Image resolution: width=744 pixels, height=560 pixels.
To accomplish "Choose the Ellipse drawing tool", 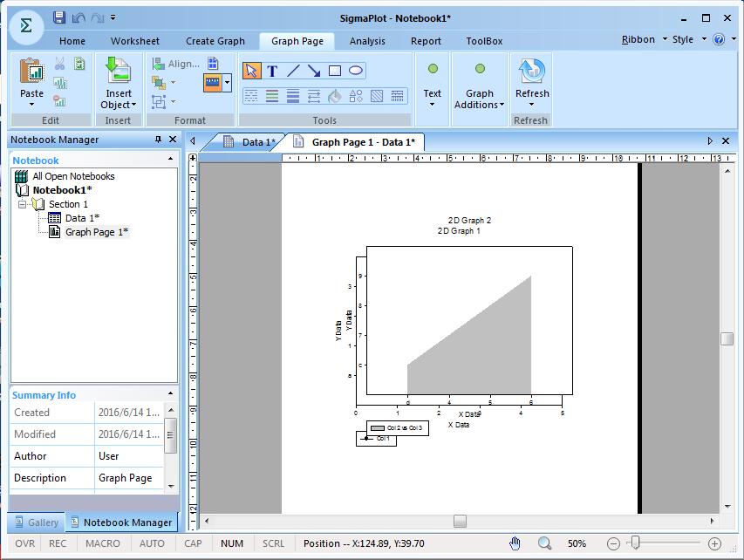I will coord(356,72).
